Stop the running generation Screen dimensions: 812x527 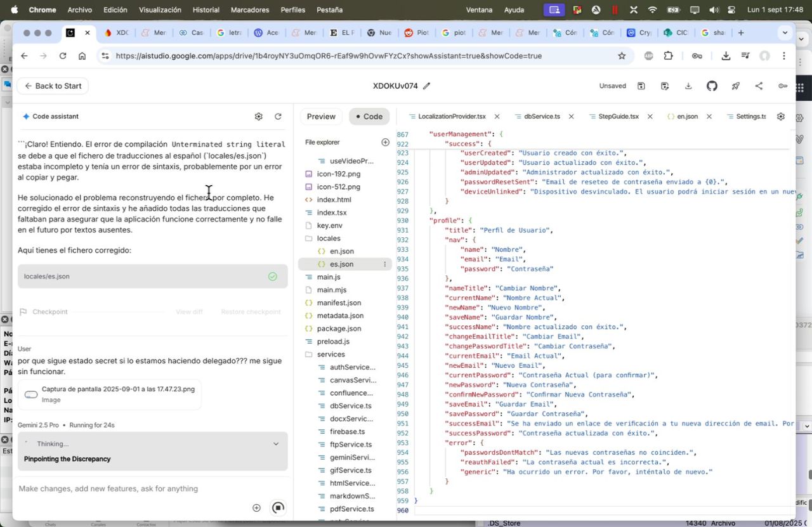click(278, 508)
